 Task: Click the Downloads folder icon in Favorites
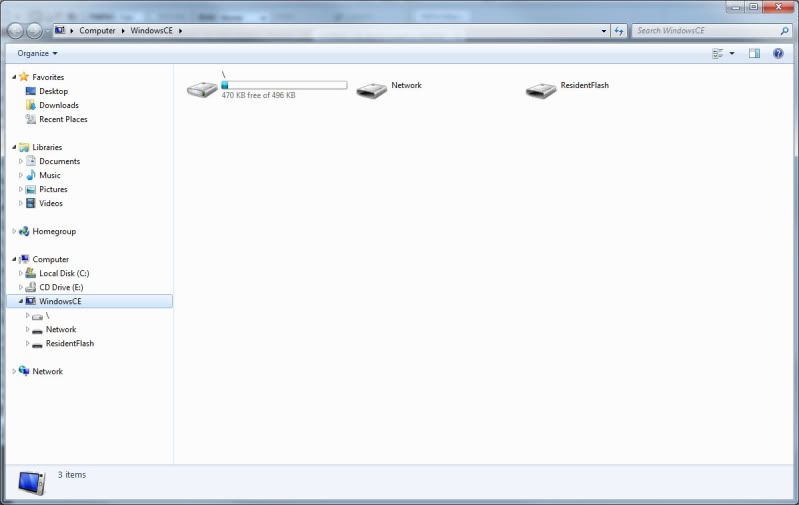[31, 105]
